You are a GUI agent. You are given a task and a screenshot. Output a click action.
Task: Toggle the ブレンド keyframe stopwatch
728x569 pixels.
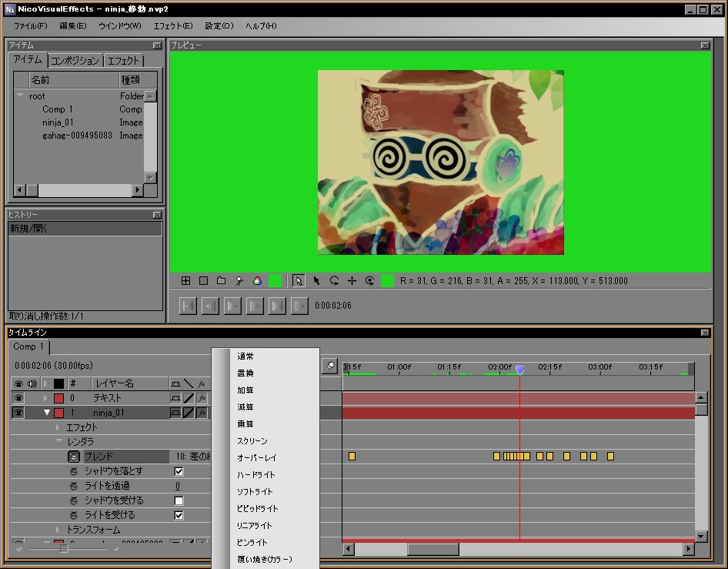point(74,457)
